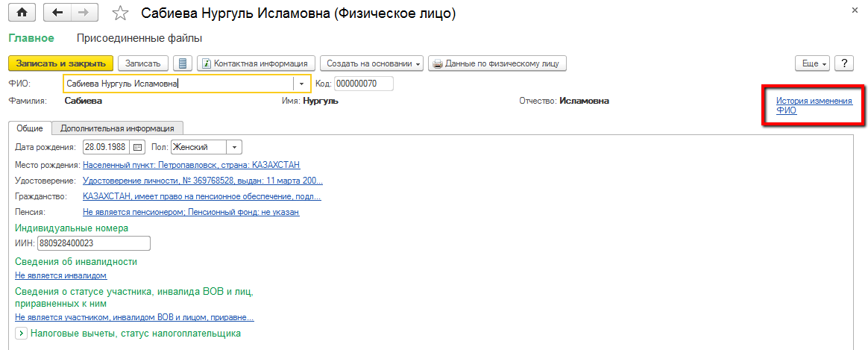This screenshot has width=868, height=350.
Task: Go forward with the right arrow
Action: pyautogui.click(x=83, y=13)
